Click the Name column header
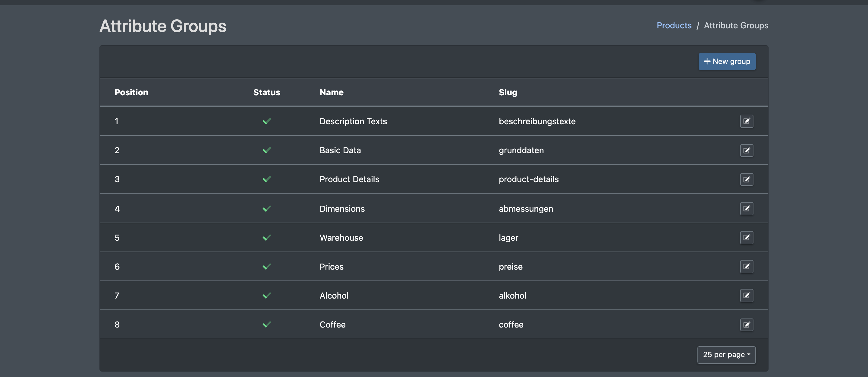The height and width of the screenshot is (377, 868). (x=331, y=92)
